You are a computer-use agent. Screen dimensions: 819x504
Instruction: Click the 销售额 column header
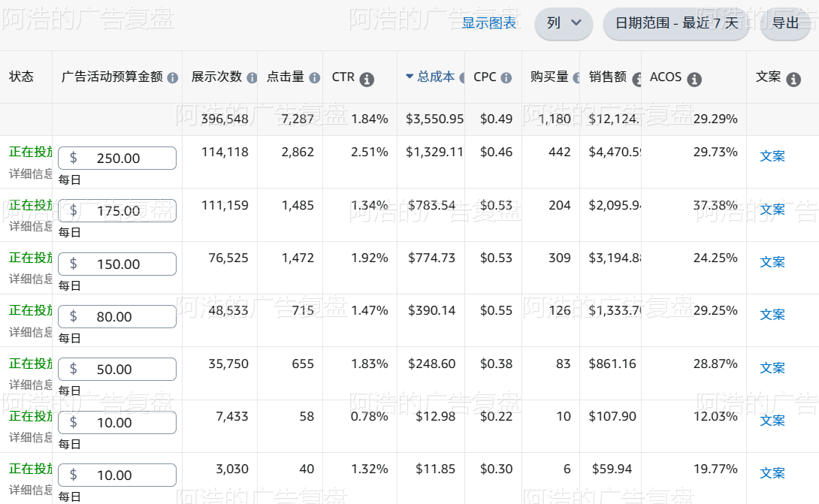click(608, 77)
